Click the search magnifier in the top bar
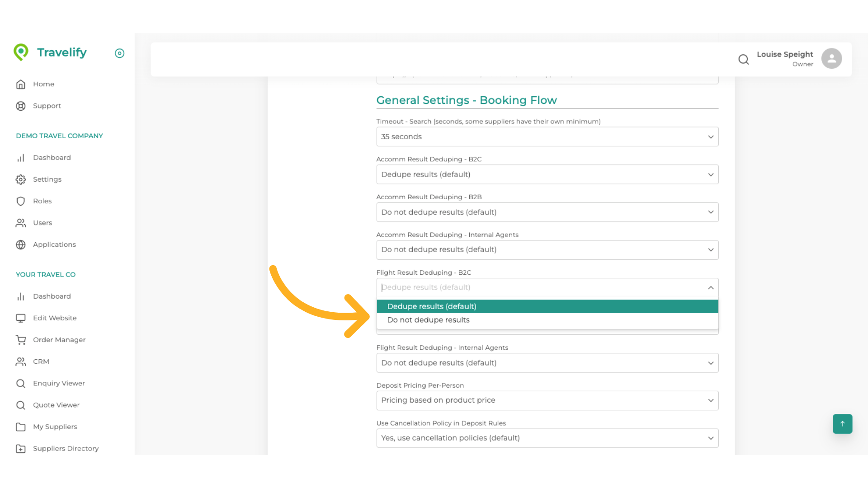The height and width of the screenshot is (488, 868). [x=743, y=59]
